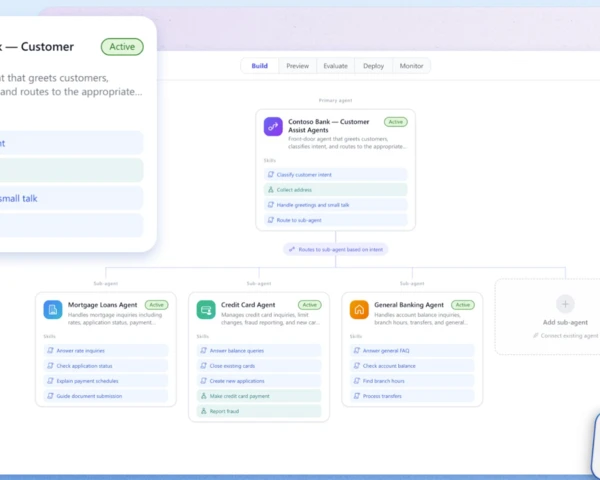Click the Guide document submission skill icon
Image resolution: width=600 pixels, height=480 pixels.
(50, 396)
